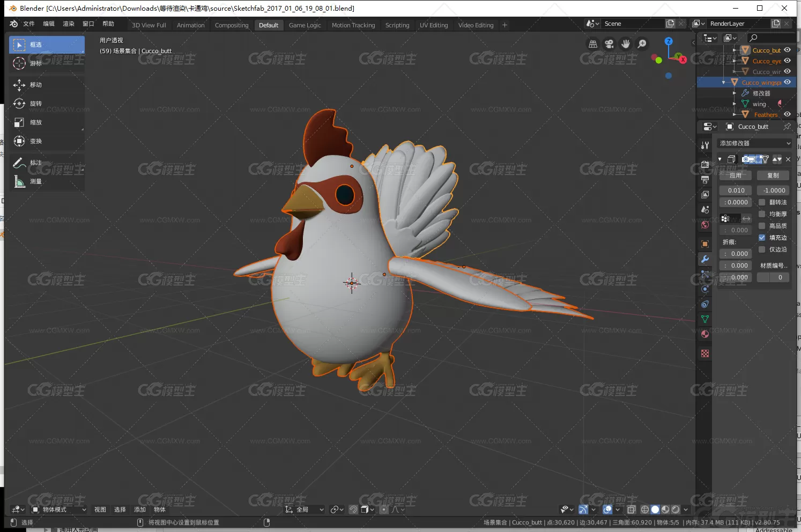Viewport: 801px width, 532px height.
Task: Switch to the UV Editing workspace tab
Action: (x=434, y=25)
